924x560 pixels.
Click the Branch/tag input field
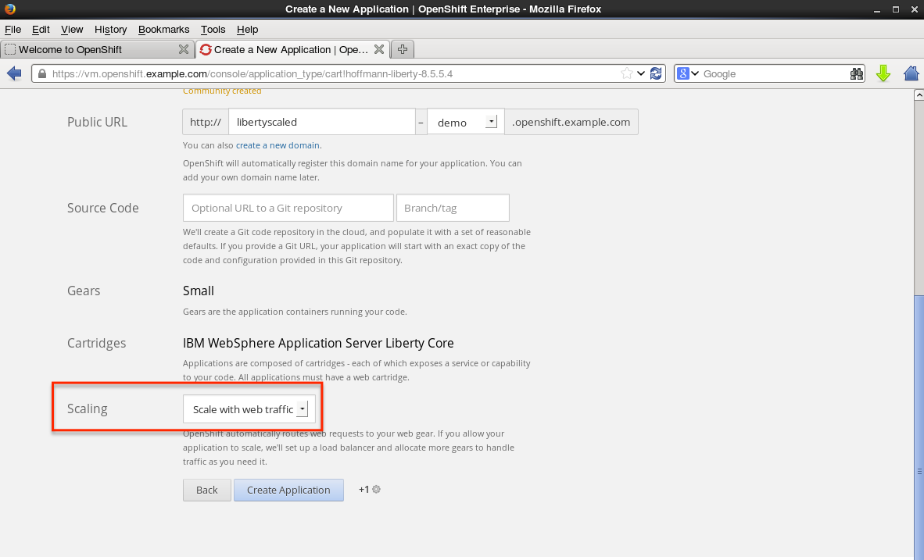[453, 208]
